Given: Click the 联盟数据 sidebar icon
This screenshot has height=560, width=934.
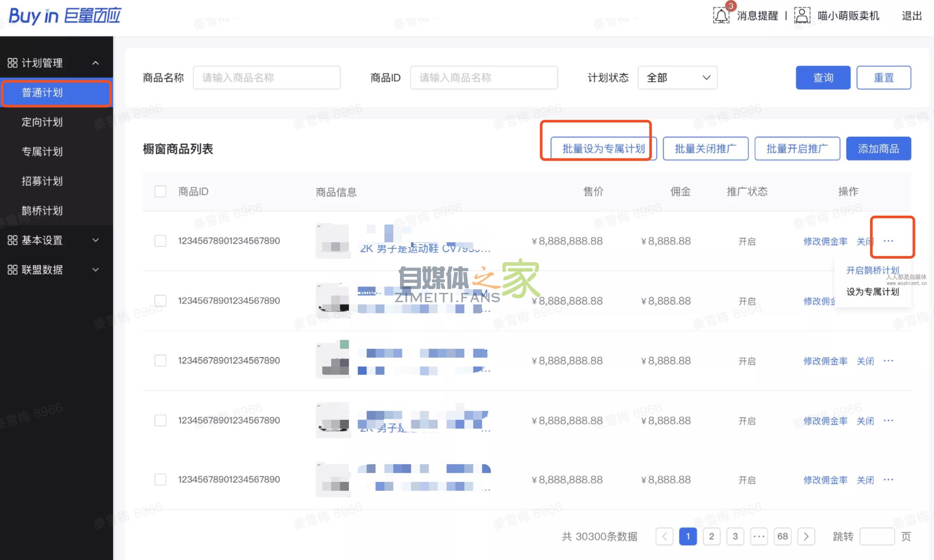Looking at the screenshot, I should click(x=12, y=270).
